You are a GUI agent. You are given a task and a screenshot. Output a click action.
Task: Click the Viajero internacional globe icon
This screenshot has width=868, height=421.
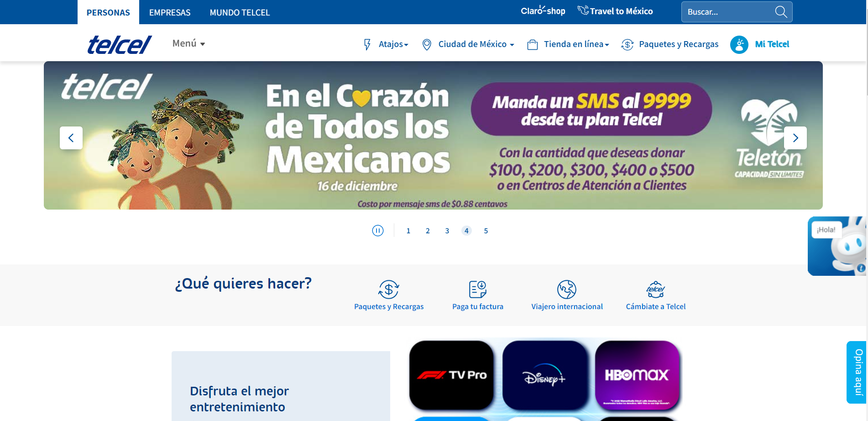coord(567,289)
